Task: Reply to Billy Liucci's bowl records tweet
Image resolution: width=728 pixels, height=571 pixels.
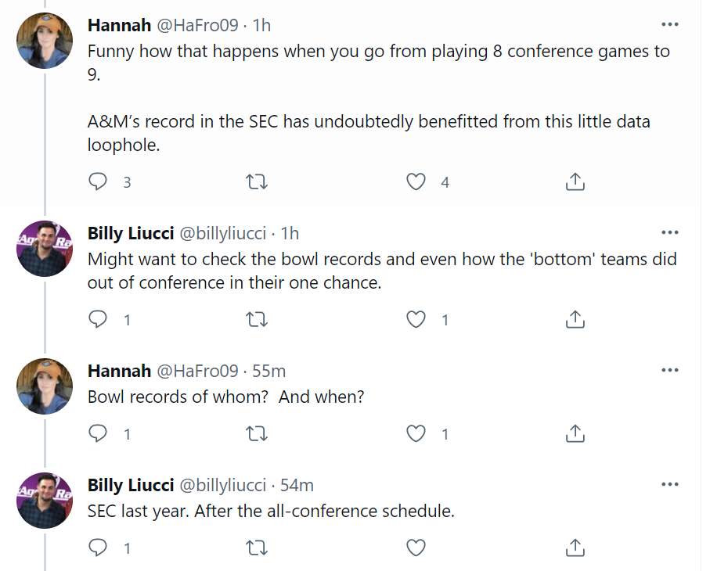Action: pyautogui.click(x=98, y=319)
